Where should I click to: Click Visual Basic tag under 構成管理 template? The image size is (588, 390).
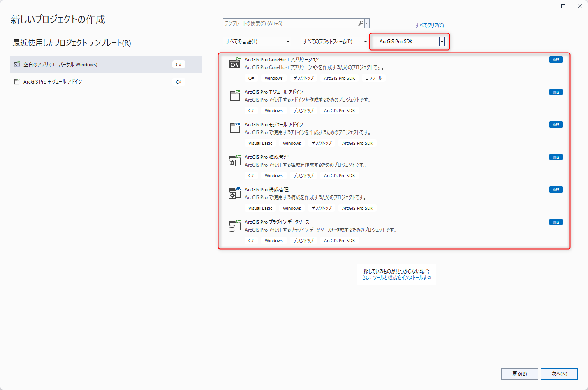[x=260, y=208]
